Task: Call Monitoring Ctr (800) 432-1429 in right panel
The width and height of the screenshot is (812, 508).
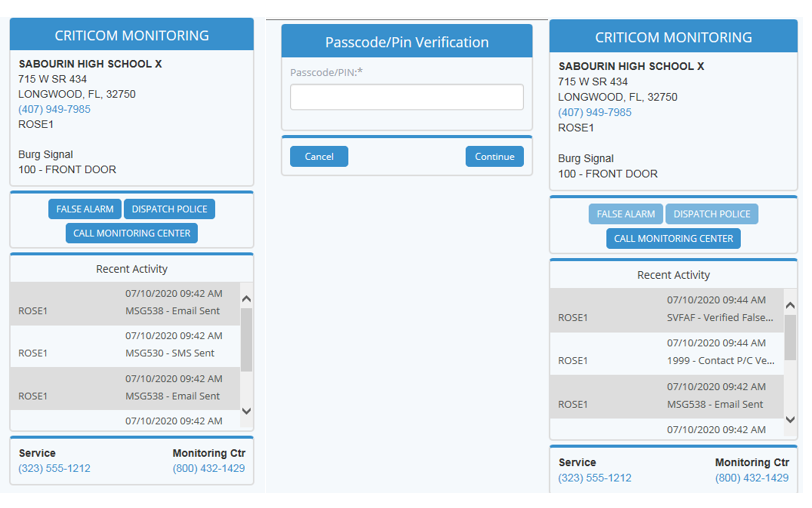Action: [752, 478]
